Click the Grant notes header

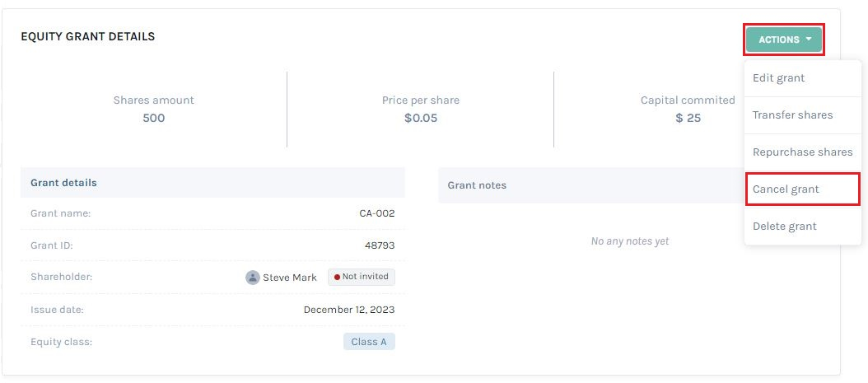click(x=477, y=185)
